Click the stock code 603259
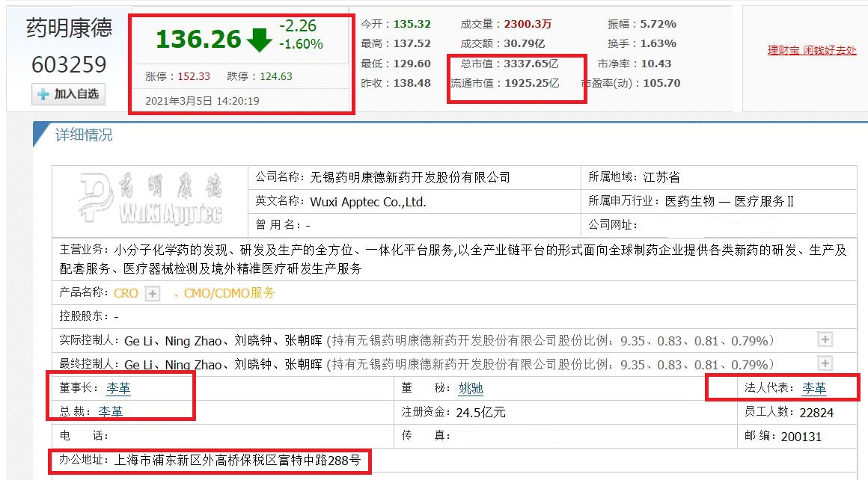The width and height of the screenshot is (868, 480). 69,65
